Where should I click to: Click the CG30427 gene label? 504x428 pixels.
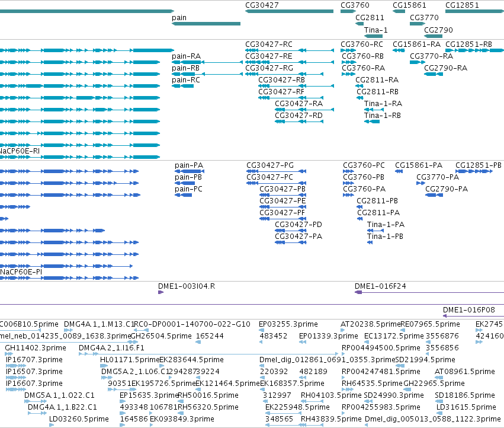click(262, 5)
